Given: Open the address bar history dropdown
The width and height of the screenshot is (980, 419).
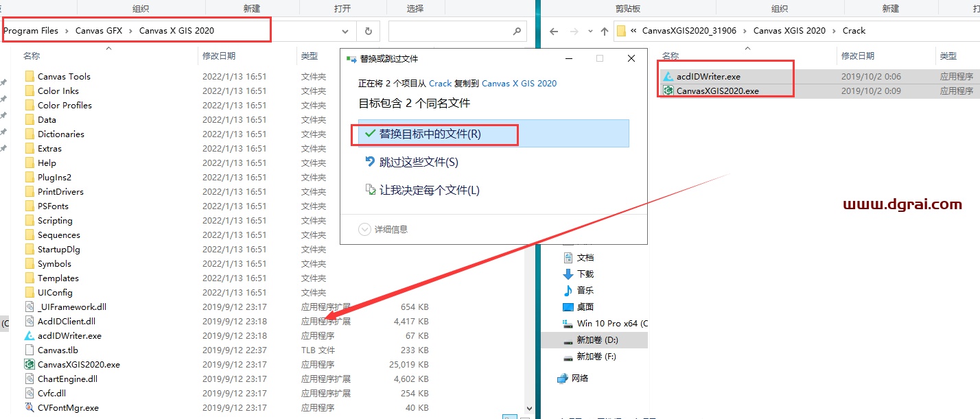Looking at the screenshot, I should click(x=345, y=32).
